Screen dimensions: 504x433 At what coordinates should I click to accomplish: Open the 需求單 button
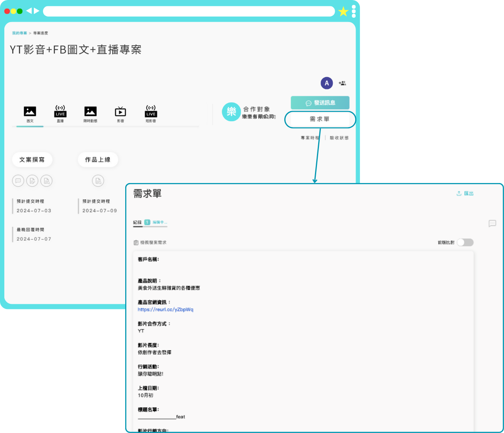tap(319, 119)
